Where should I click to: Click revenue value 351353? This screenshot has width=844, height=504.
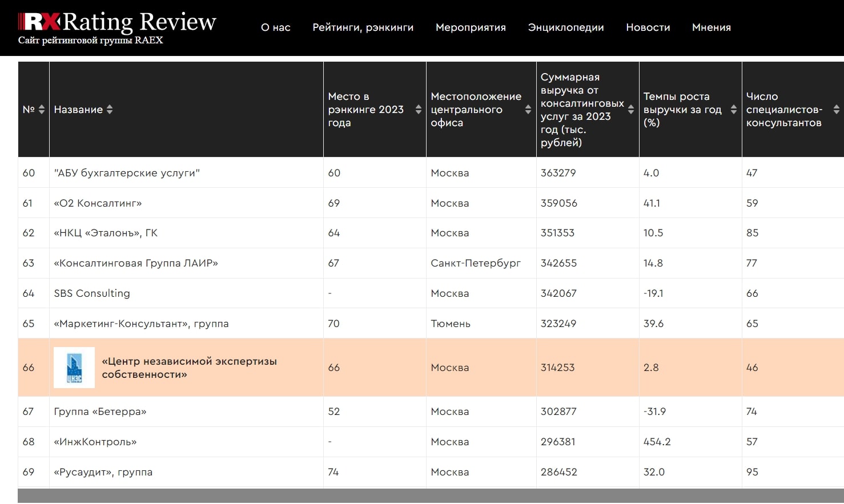[558, 233]
